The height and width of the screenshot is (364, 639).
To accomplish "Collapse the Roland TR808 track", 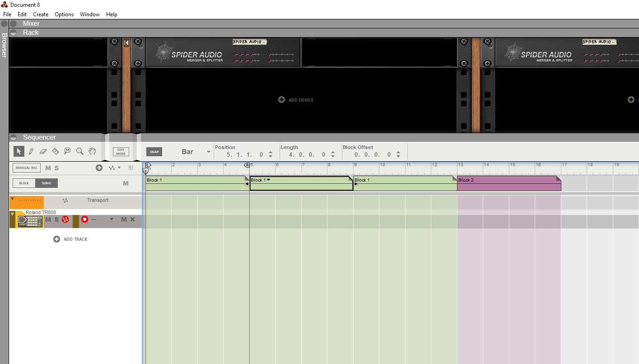I will (13, 214).
